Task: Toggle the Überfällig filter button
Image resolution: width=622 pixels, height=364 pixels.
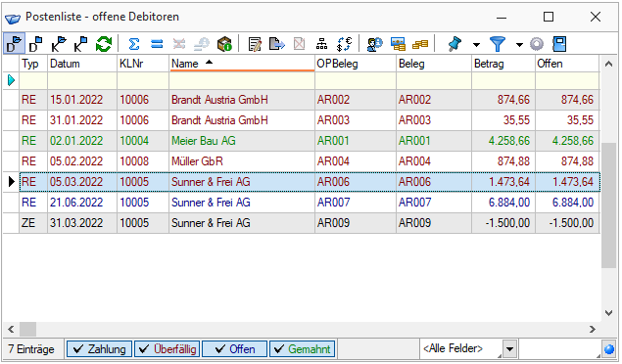Action: [167, 349]
